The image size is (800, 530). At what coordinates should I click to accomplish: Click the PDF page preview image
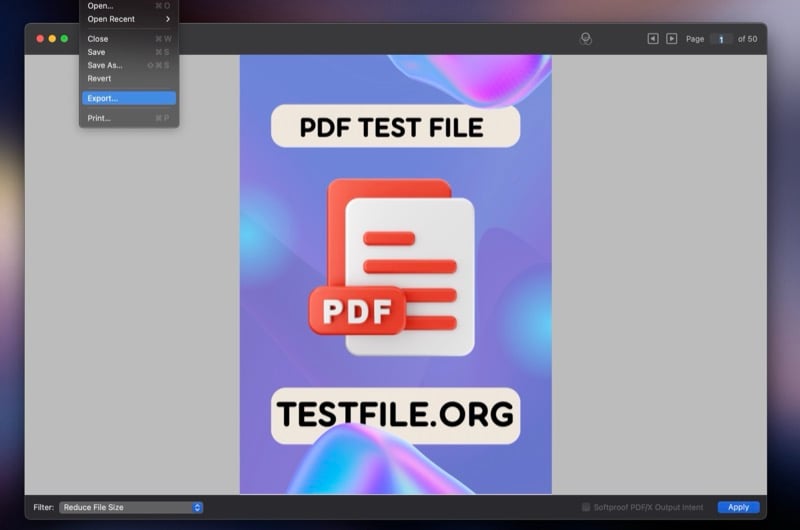tap(395, 274)
